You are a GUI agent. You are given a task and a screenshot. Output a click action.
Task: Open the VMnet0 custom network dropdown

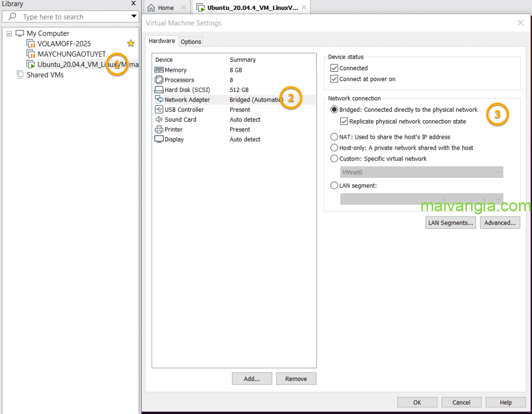421,172
